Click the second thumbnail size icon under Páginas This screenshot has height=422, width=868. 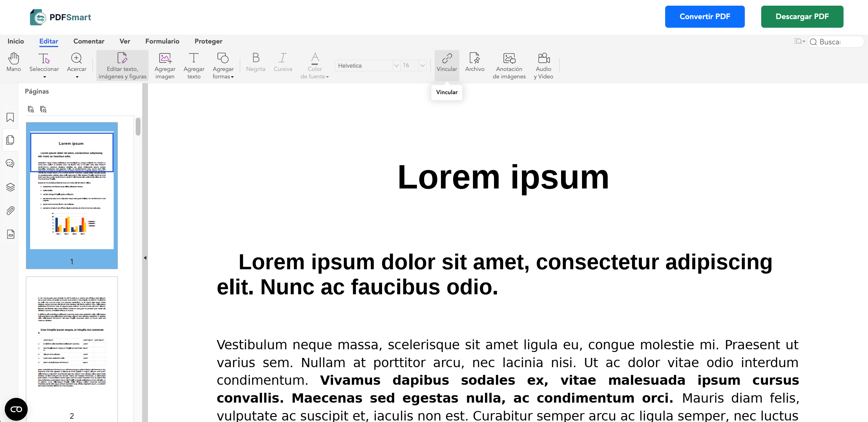tap(43, 109)
